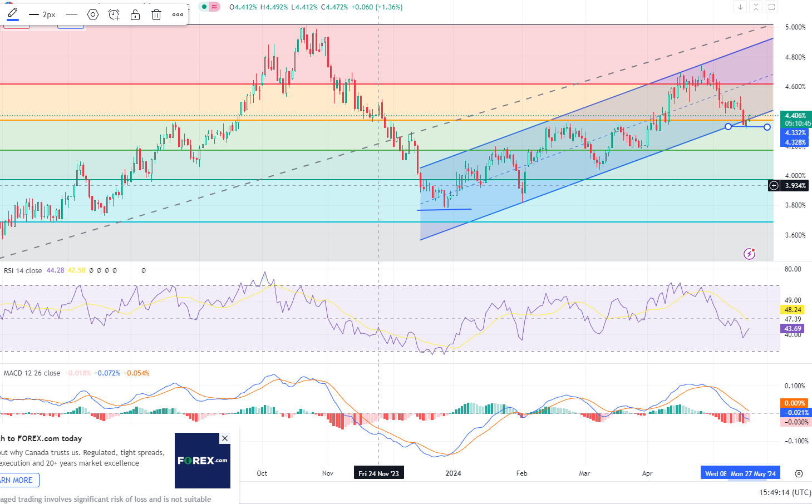Click the 43.69 RSI value label
The image size is (812, 504).
793,329
